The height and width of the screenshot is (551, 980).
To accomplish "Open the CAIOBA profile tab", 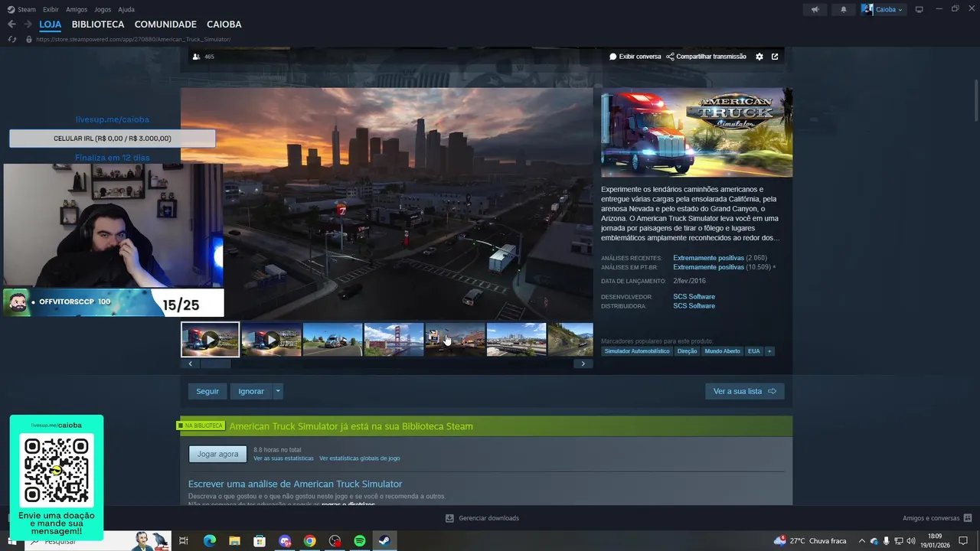I will click(x=224, y=24).
